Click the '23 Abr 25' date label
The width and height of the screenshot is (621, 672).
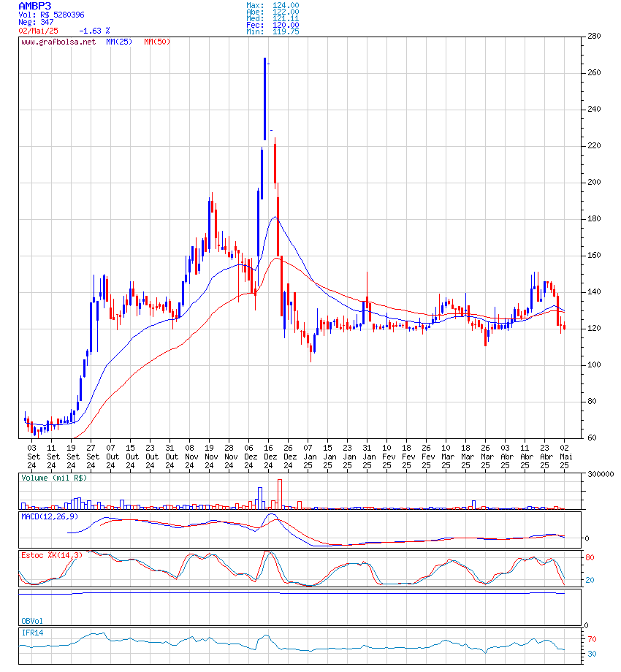pyautogui.click(x=545, y=457)
